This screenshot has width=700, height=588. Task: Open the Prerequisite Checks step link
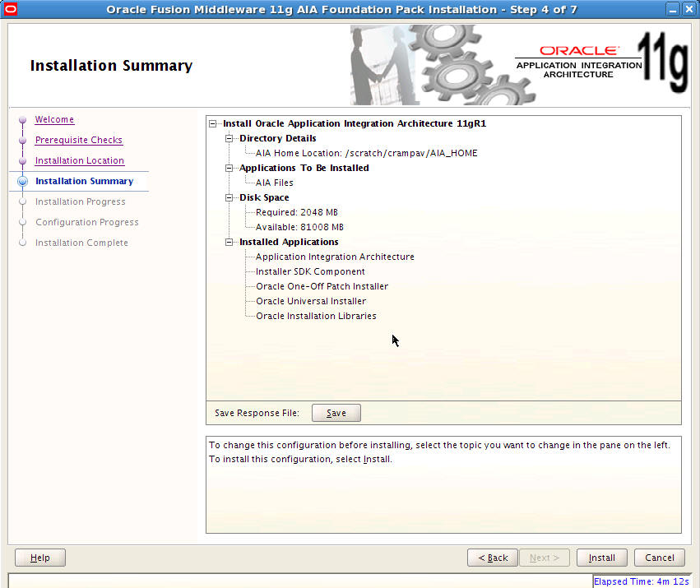click(x=79, y=140)
